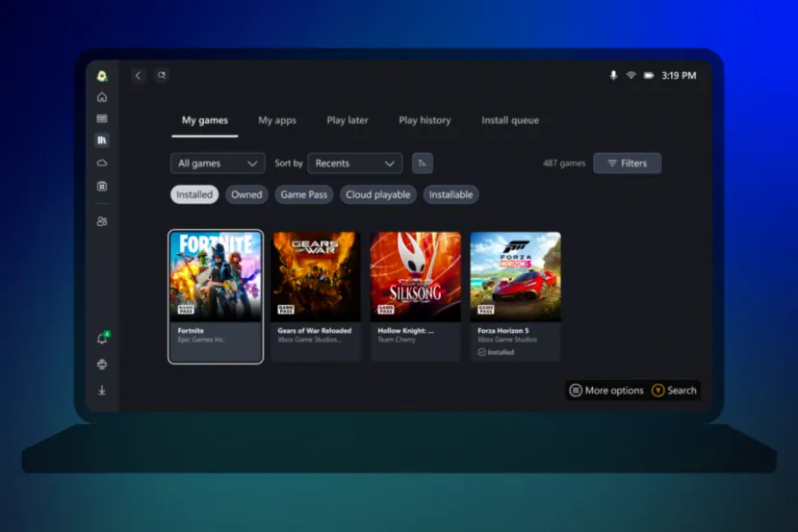This screenshot has width=798, height=532.
Task: Click the 487 games count
Action: tap(564, 164)
